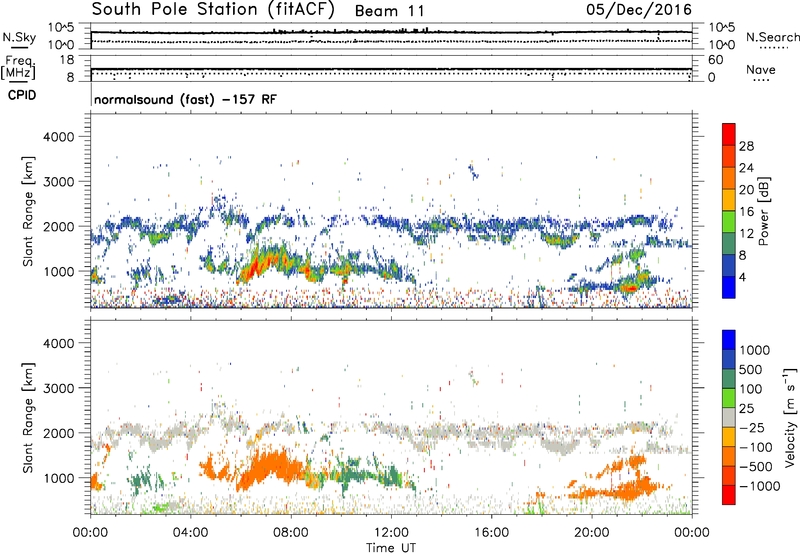Click the "-500" tick on Velocity colorbar
The height and width of the screenshot is (554, 800).
pyautogui.click(x=756, y=467)
